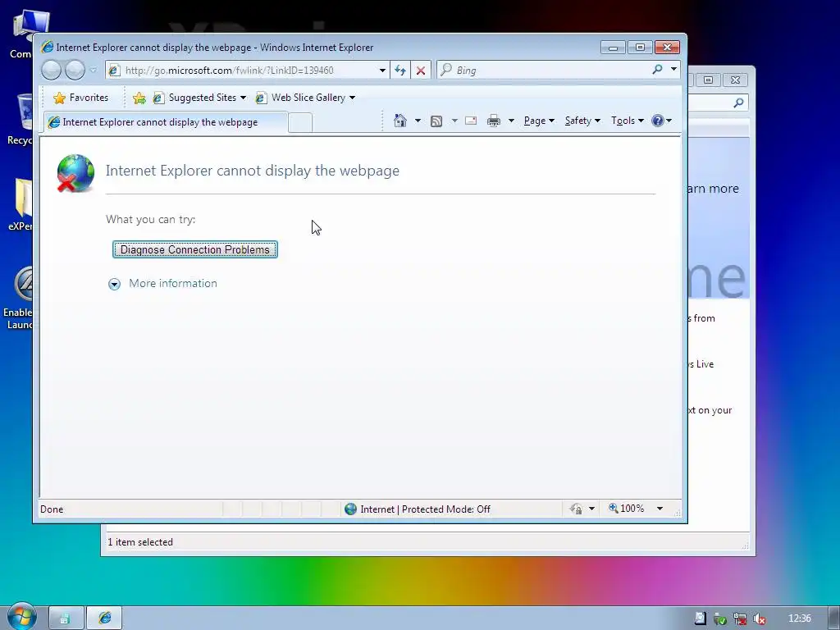Viewport: 840px width, 630px height.
Task: Click the search magnifier button
Action: [x=657, y=70]
